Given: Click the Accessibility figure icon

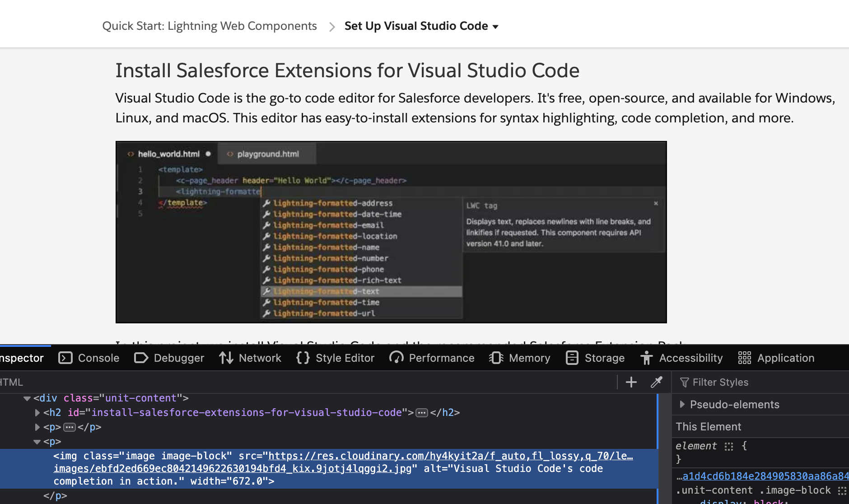Looking at the screenshot, I should coord(646,358).
